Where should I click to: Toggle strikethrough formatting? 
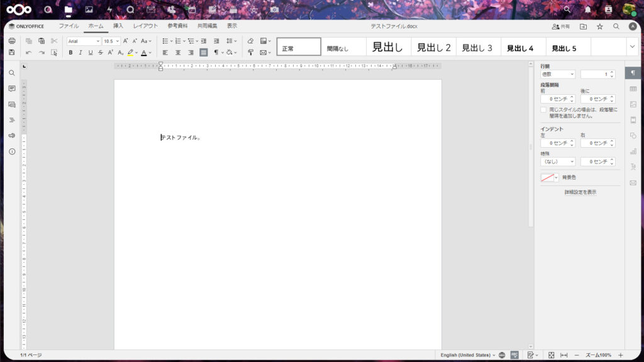(x=101, y=53)
